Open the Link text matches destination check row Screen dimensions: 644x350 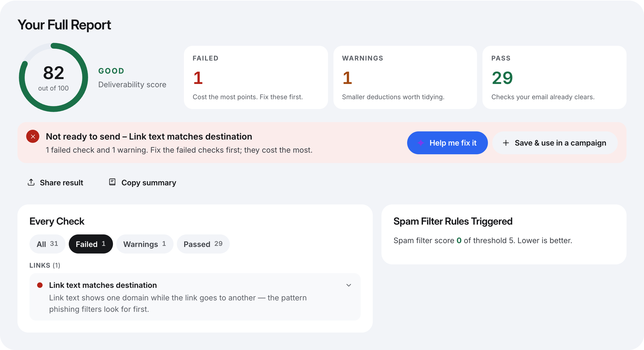coord(195,297)
